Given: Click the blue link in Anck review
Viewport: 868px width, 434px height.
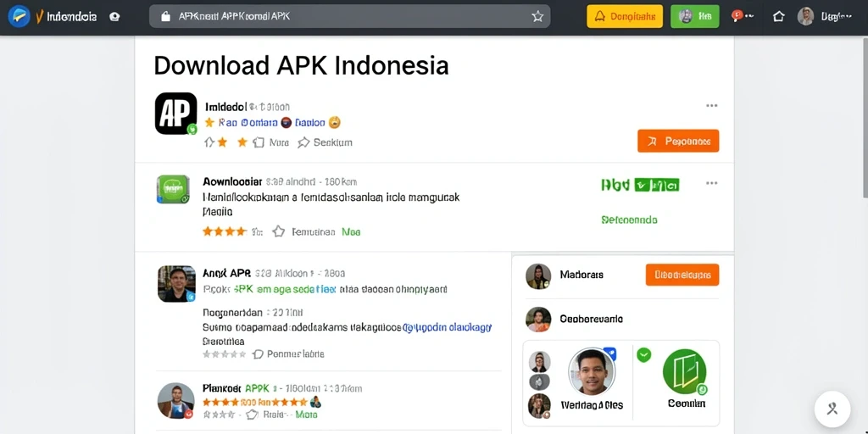Looking at the screenshot, I should tap(447, 328).
